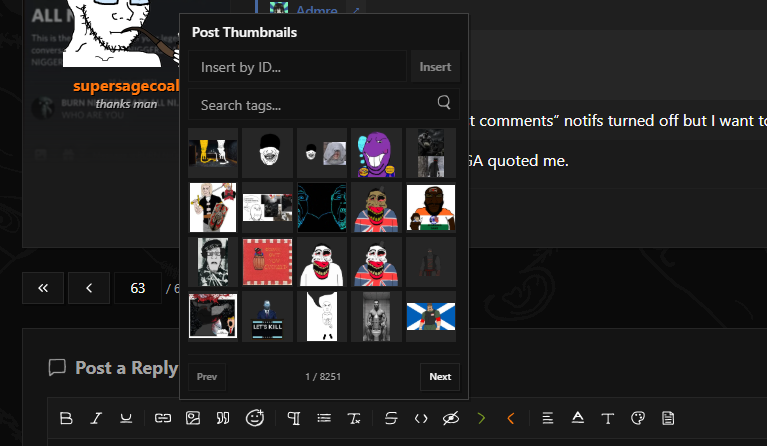The height and width of the screenshot is (446, 767).
Task: Open the text alignment dropdown
Action: click(548, 417)
